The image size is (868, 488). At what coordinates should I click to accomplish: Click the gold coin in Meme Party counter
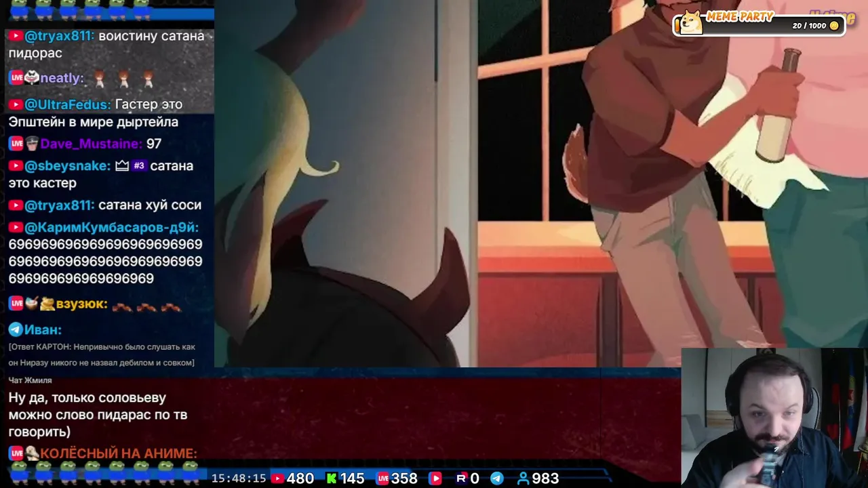(834, 26)
